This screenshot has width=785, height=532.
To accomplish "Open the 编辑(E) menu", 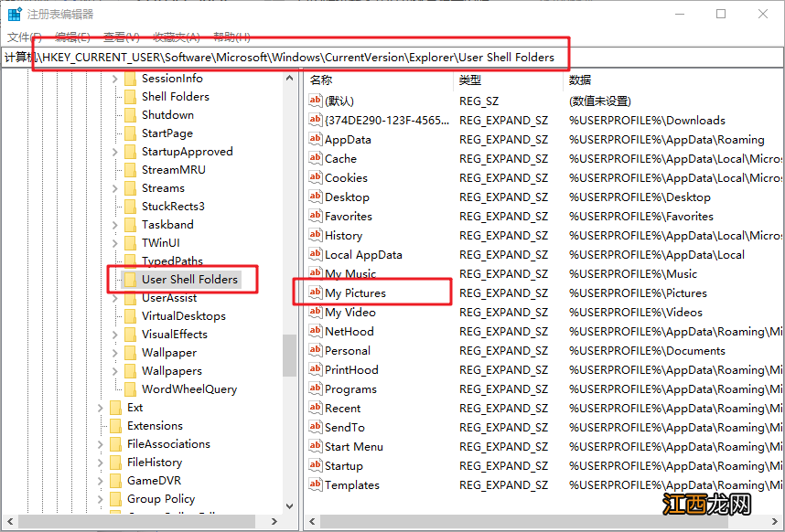I will (x=72, y=37).
